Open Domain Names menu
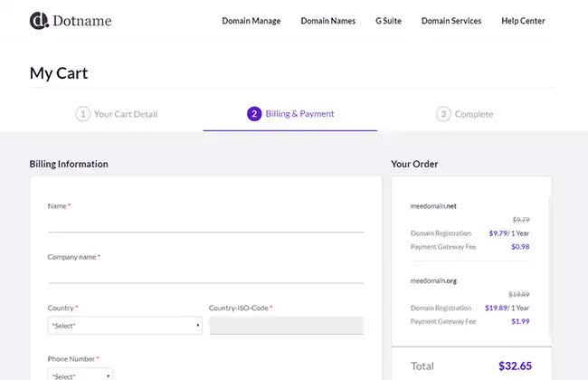 point(329,21)
